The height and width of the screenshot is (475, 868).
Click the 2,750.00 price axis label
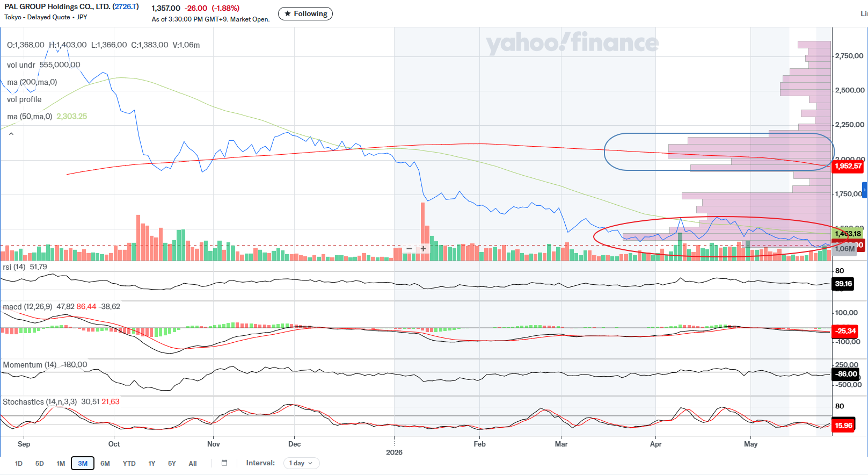[849, 56]
